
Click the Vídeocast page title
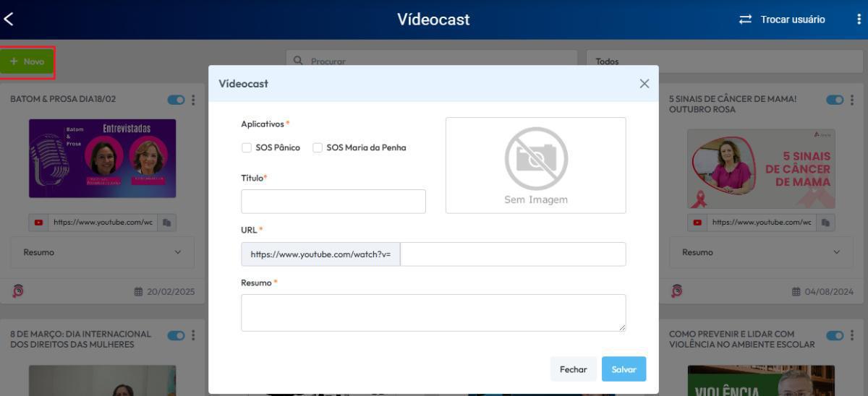(x=433, y=20)
